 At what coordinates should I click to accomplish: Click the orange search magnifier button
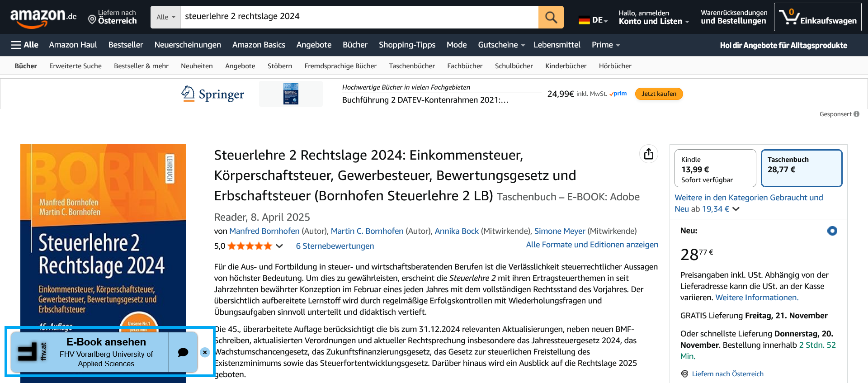551,17
